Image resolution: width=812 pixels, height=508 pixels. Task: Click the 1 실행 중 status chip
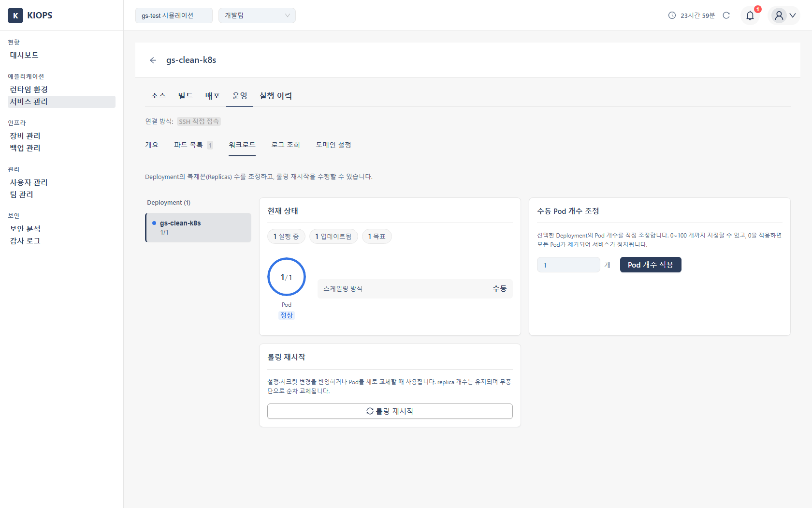(x=286, y=236)
